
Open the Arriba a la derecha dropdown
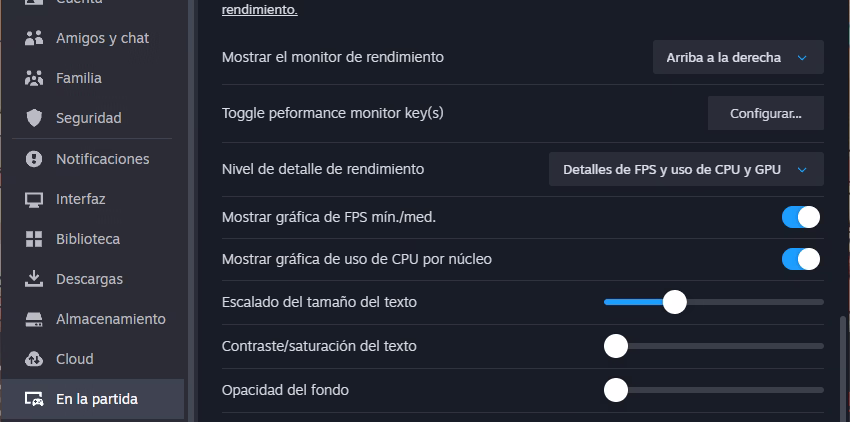click(x=738, y=57)
